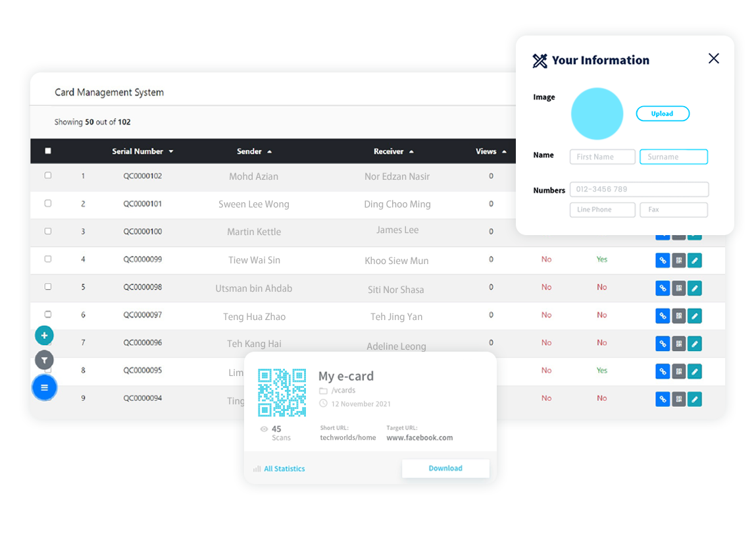Check the box for row QC0000102

pos(48,176)
